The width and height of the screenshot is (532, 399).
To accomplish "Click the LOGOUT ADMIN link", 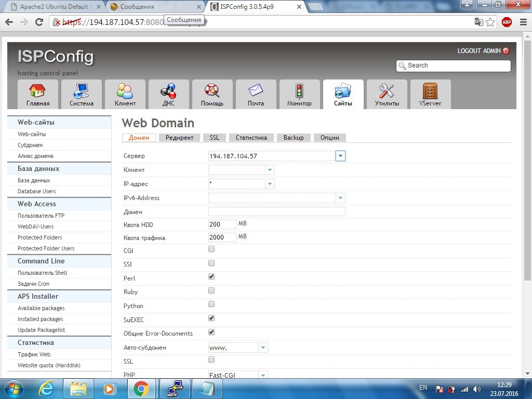I will 478,51.
